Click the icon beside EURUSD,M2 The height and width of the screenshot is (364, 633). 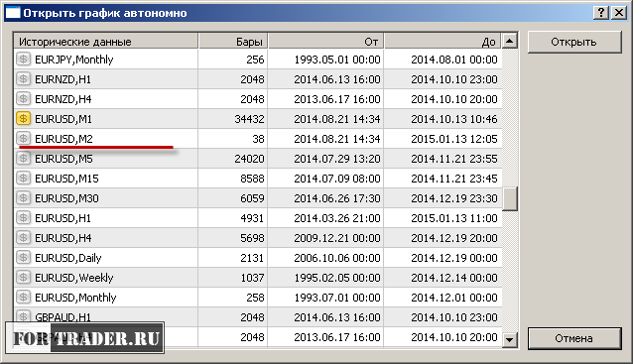pos(24,139)
